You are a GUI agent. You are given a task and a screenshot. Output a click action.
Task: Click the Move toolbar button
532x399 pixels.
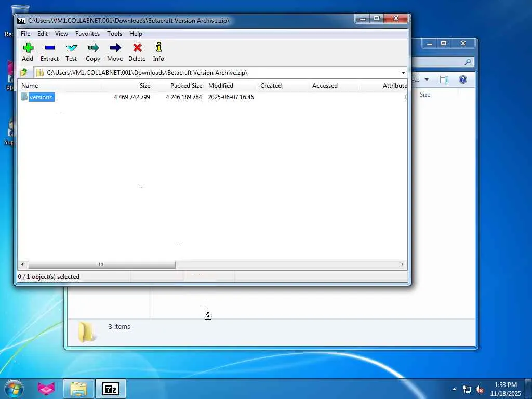click(115, 52)
